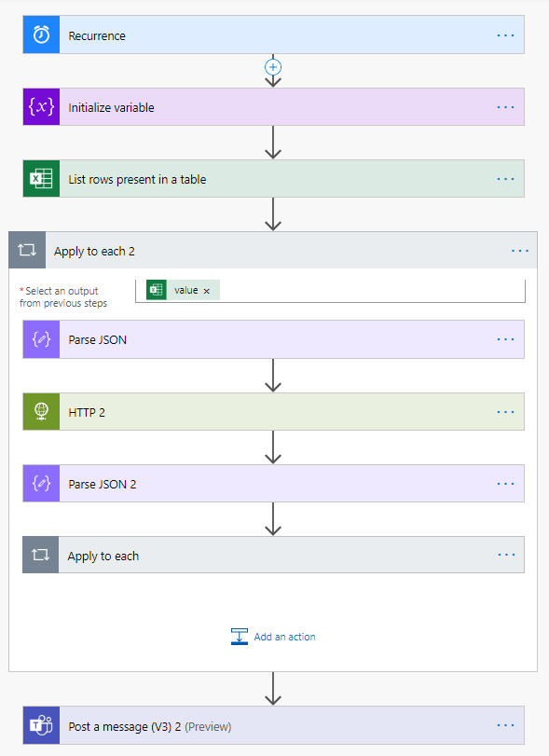The width and height of the screenshot is (549, 756).
Task: Open the Recurrence ellipsis menu
Action: click(505, 35)
